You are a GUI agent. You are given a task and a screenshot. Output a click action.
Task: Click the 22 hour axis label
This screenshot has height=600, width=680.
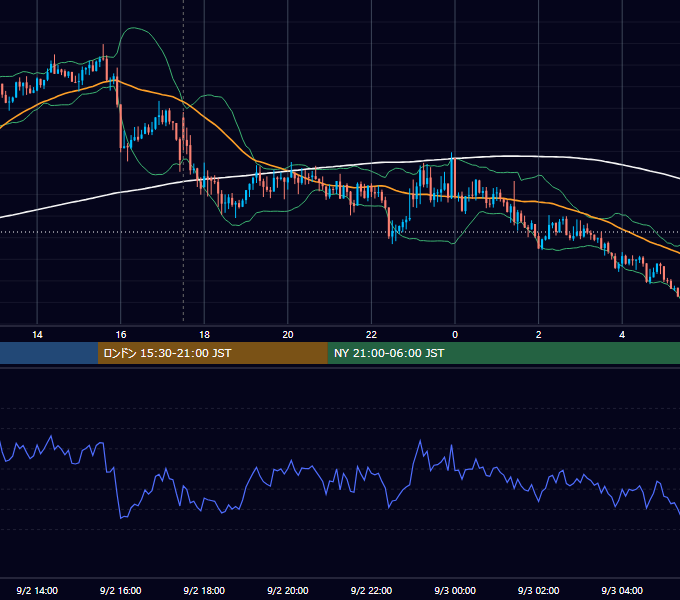click(371, 335)
